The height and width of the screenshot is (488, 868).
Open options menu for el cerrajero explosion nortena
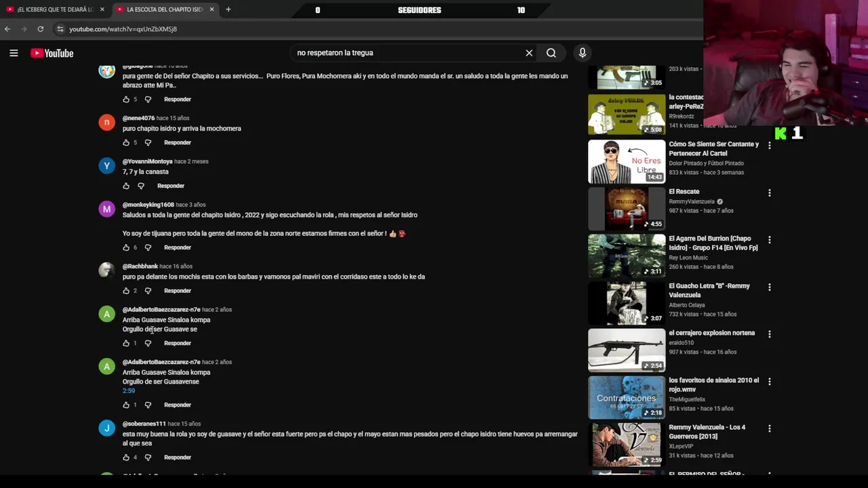pos(769,334)
